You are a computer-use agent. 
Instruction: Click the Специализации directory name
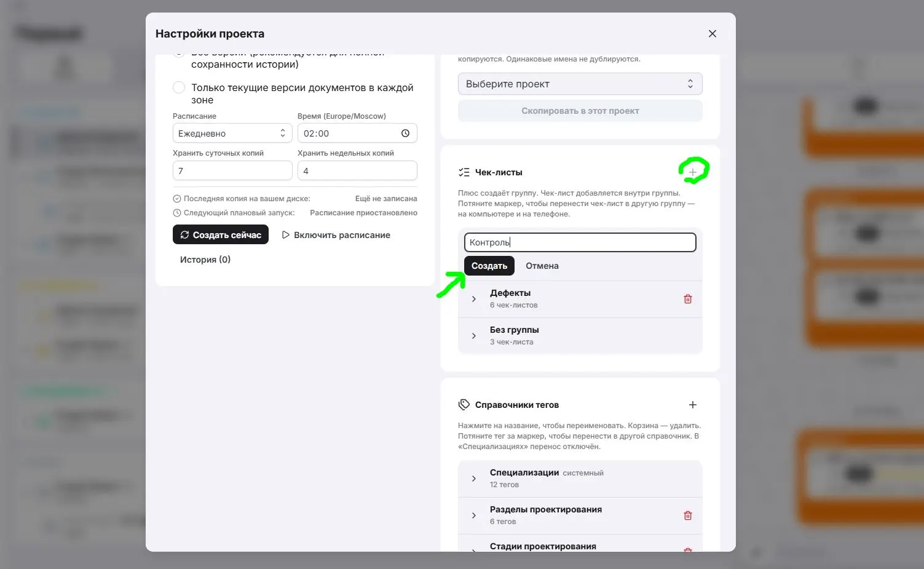click(524, 472)
